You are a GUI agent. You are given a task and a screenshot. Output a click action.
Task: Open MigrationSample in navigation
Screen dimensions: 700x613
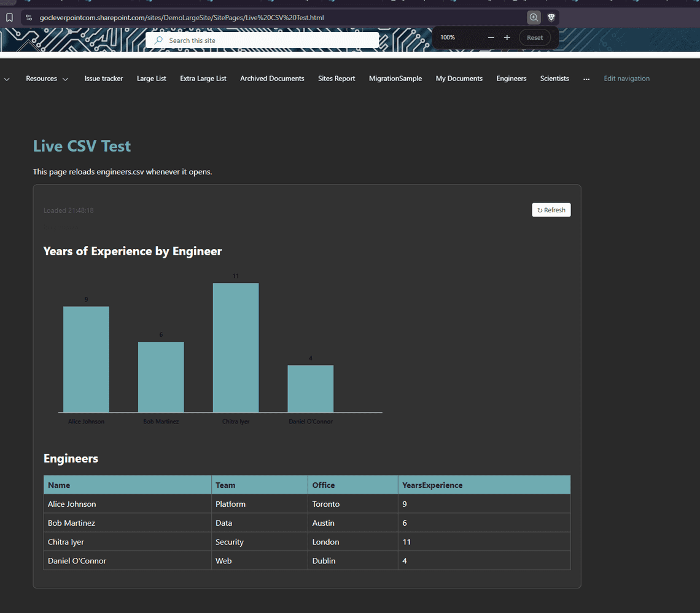395,79
